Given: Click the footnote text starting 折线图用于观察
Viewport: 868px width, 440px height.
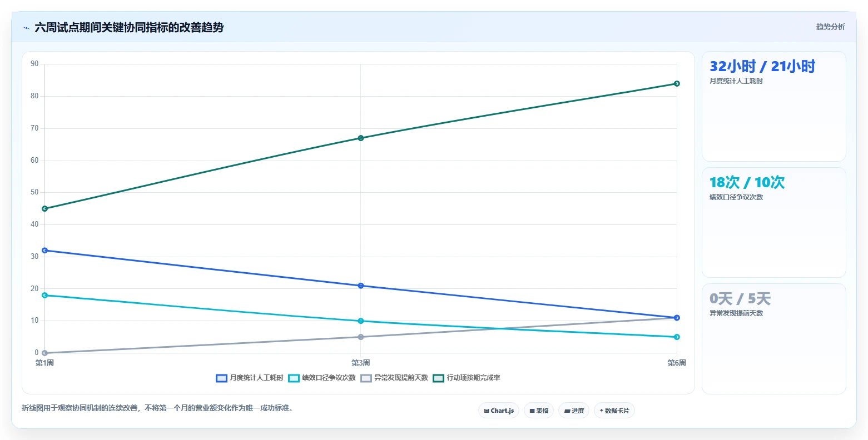Looking at the screenshot, I should [x=157, y=408].
